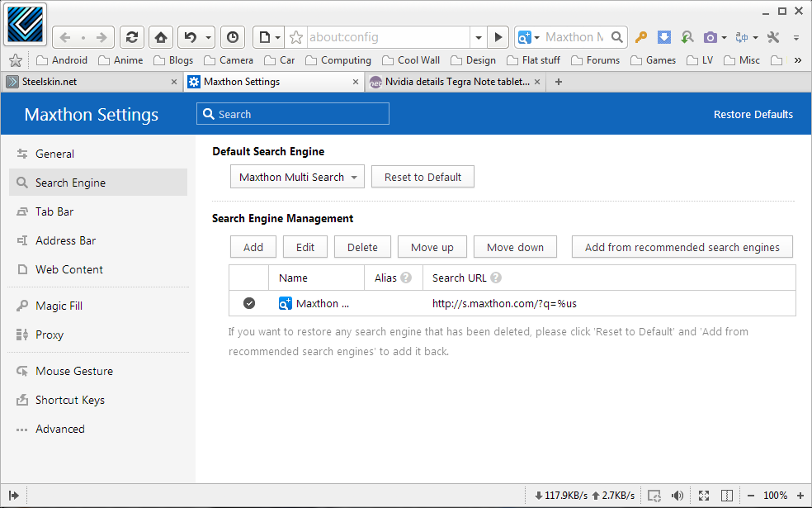Reload the page with the refresh icon
This screenshot has width=812, height=508.
[131, 37]
